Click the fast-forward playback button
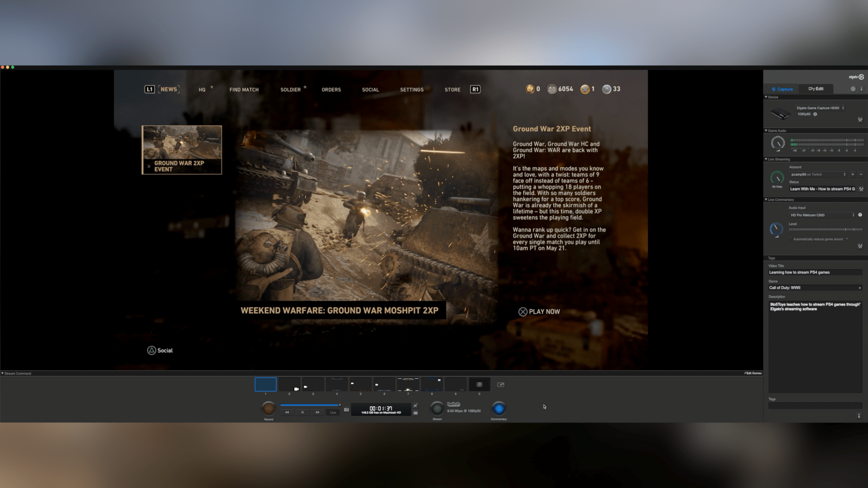Viewport: 868px width, 488px height. coord(317,412)
